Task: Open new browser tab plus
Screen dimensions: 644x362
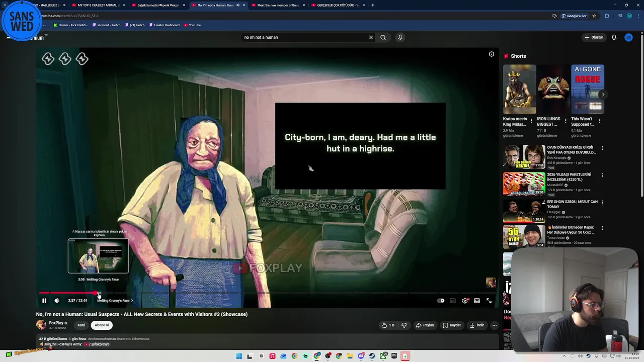Action: 372,5
